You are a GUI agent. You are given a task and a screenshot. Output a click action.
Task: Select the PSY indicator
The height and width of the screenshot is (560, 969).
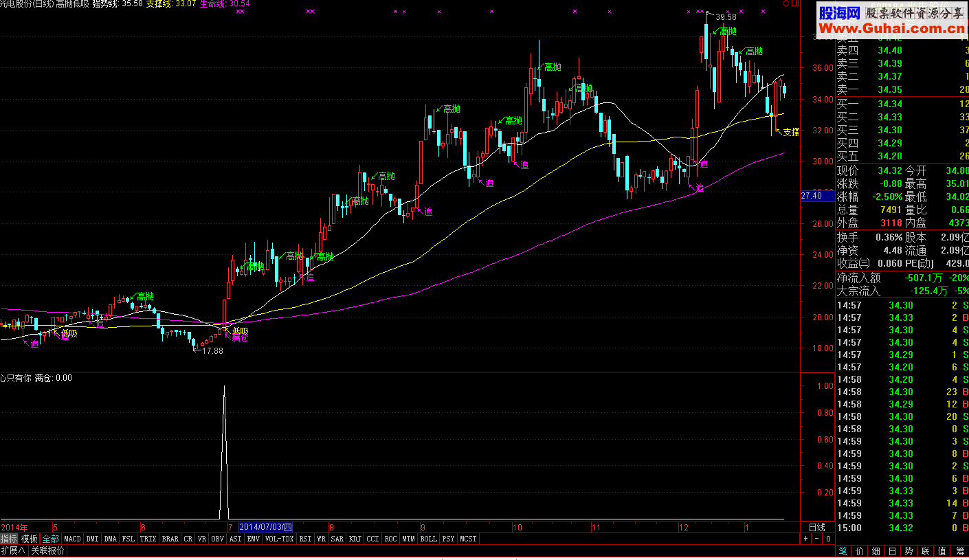(x=449, y=539)
